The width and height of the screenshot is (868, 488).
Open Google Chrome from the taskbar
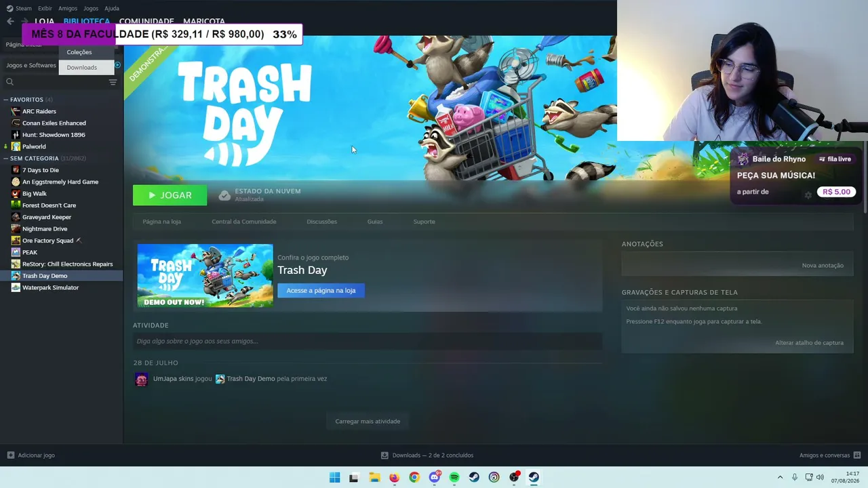(414, 477)
